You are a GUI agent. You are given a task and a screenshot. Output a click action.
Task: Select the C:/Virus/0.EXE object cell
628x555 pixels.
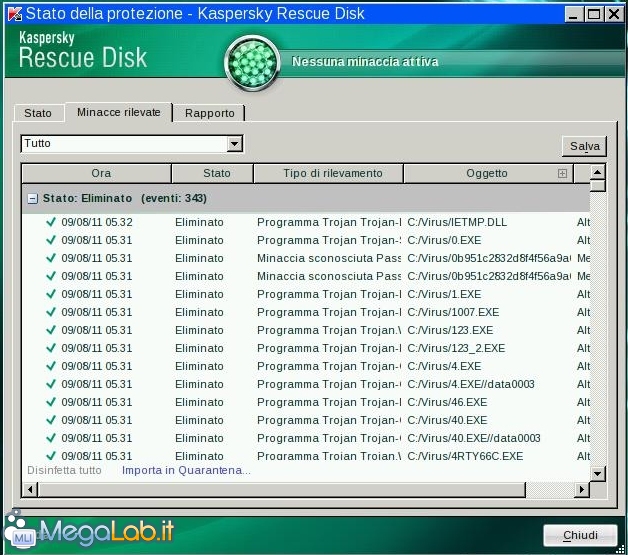[x=444, y=240]
